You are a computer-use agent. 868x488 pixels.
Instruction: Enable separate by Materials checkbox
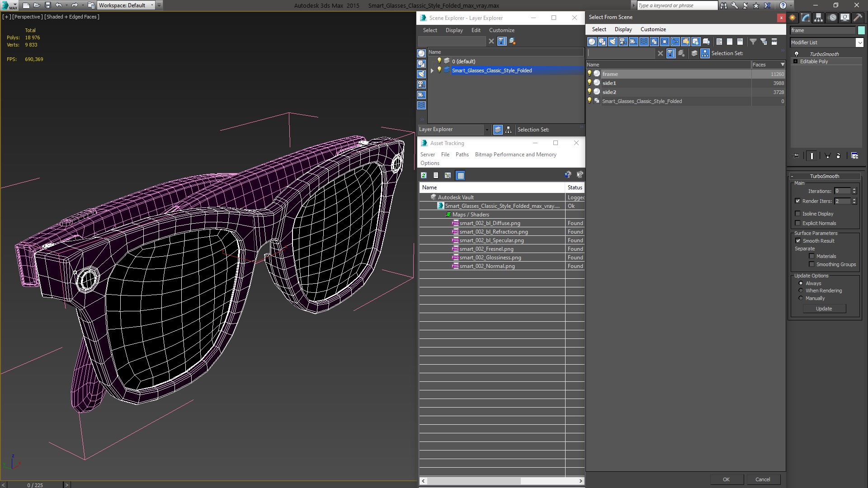[x=811, y=256]
